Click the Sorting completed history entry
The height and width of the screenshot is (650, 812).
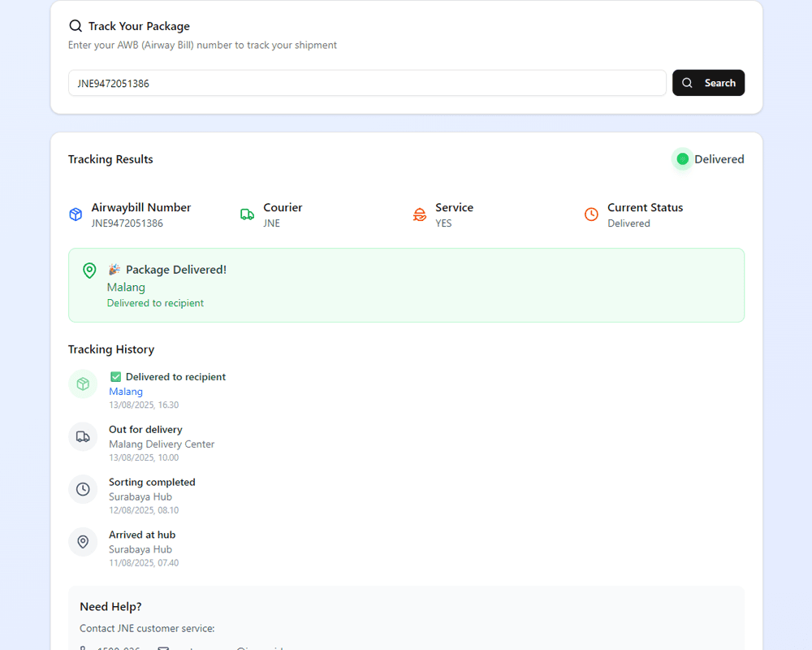coord(152,483)
